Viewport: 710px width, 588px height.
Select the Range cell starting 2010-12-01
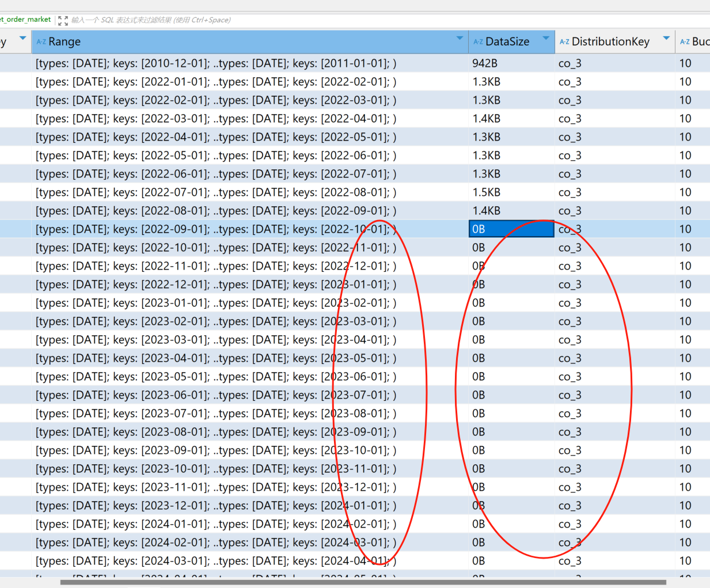tap(216, 63)
